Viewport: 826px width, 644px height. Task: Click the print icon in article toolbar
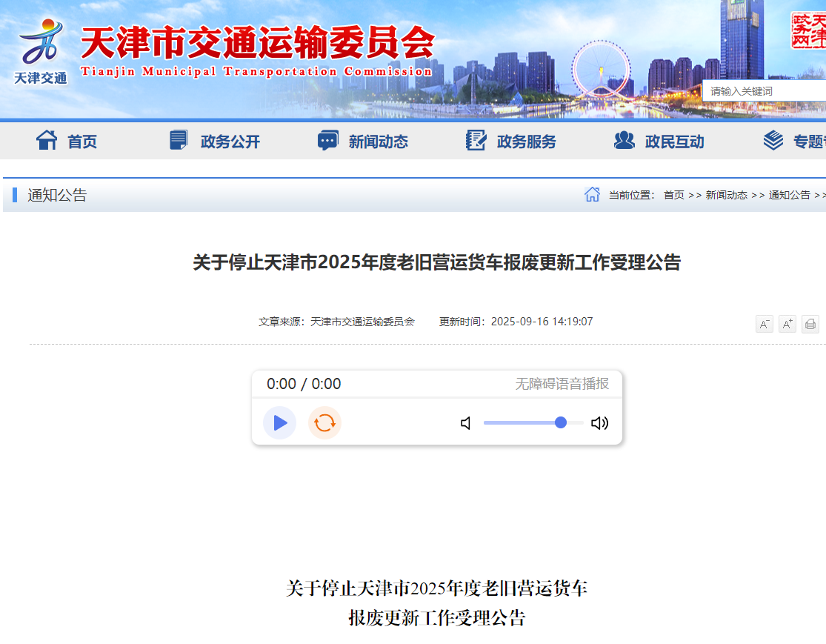pyautogui.click(x=810, y=324)
